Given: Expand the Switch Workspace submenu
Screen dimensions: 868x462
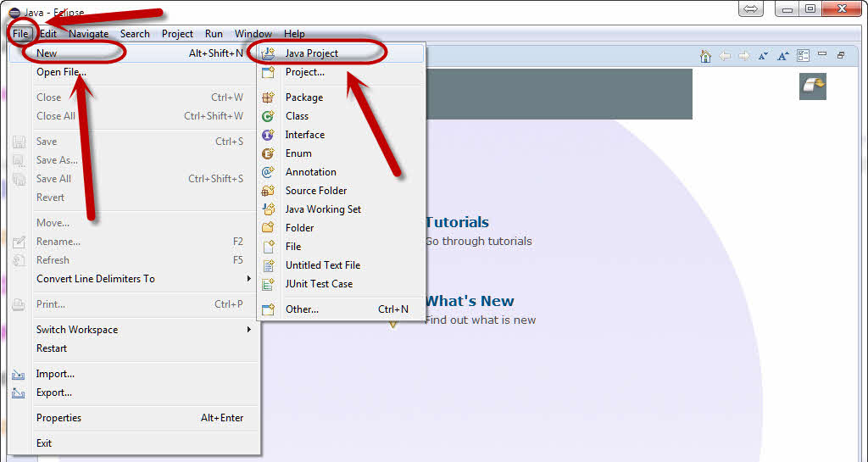Looking at the screenshot, I should click(x=249, y=330).
